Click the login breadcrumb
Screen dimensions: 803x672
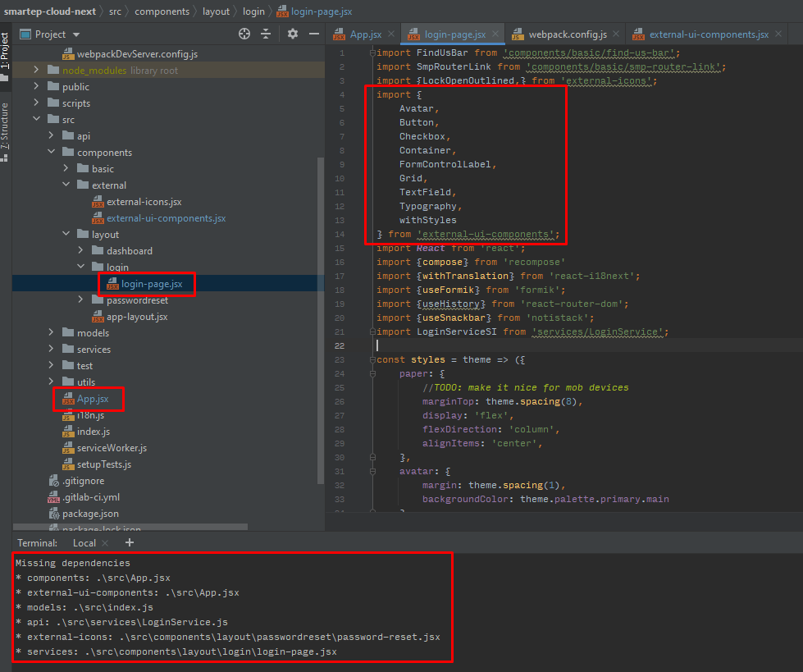point(253,11)
